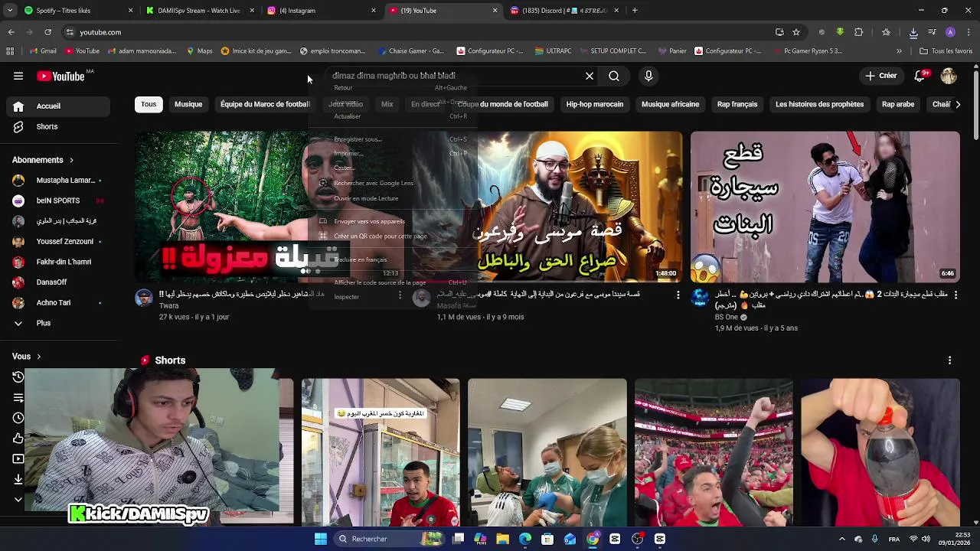Open the cola bottle short thumbnail
The height and width of the screenshot is (551, 980).
pos(880,452)
